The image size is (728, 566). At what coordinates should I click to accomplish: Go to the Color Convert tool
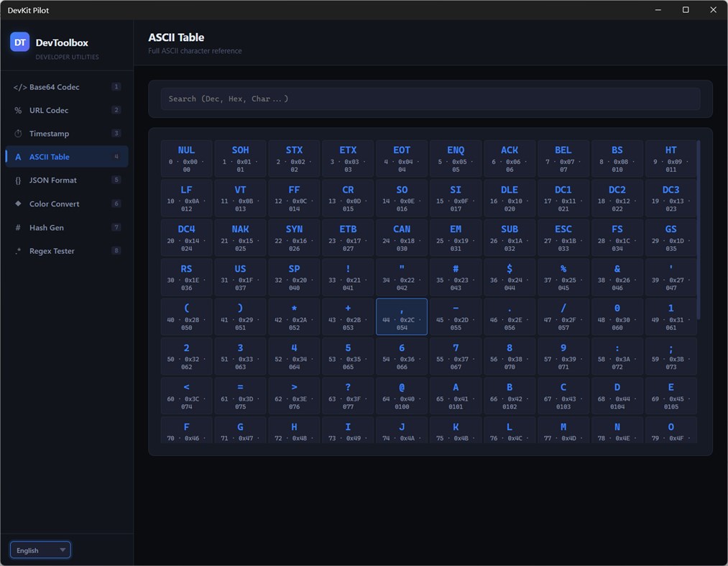(67, 204)
